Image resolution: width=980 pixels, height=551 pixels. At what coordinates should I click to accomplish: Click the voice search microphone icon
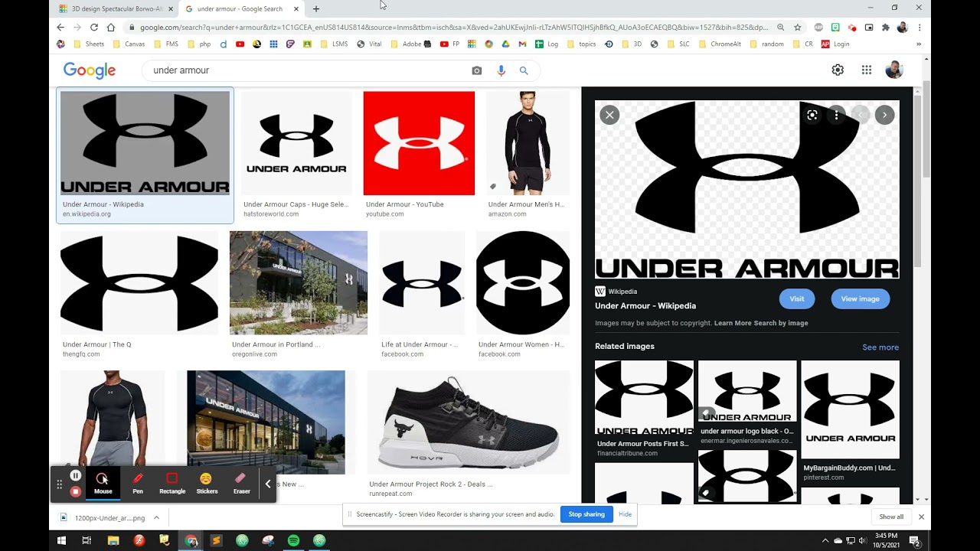[501, 70]
